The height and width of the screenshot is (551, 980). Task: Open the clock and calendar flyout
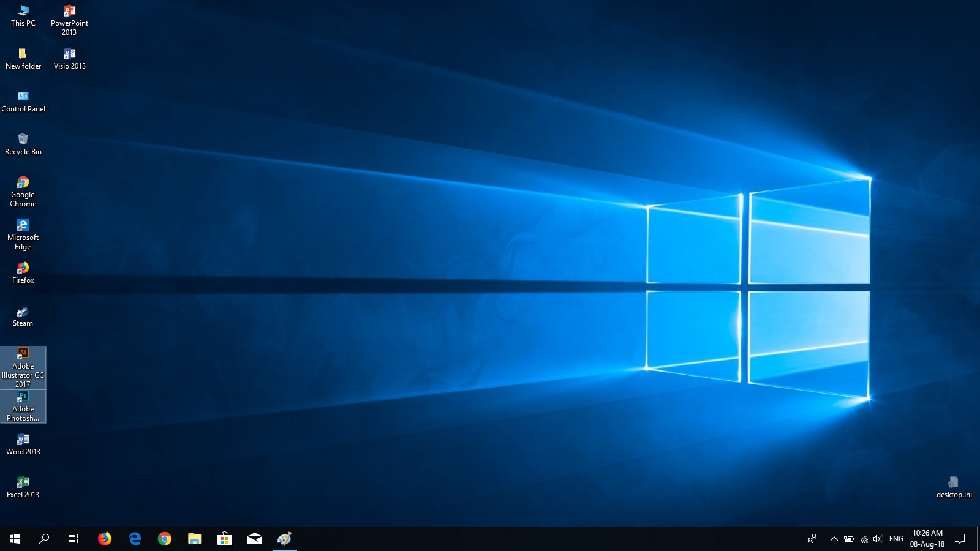(927, 539)
